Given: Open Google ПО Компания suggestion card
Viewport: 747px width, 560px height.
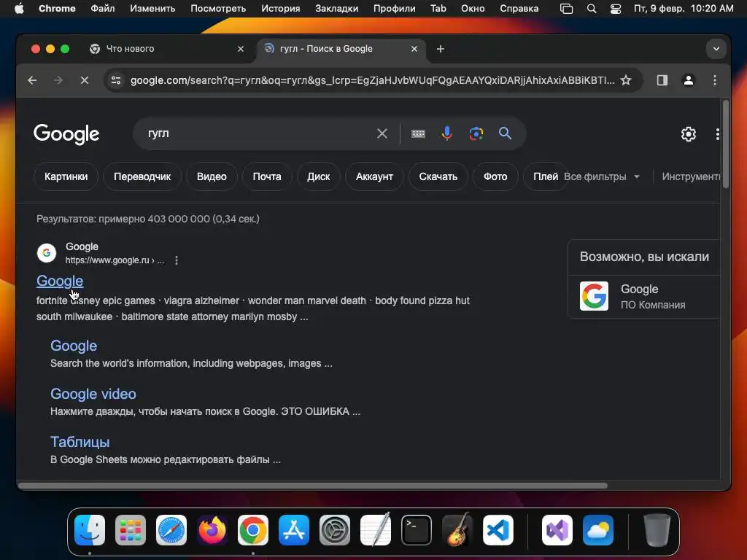Looking at the screenshot, I should (x=644, y=296).
